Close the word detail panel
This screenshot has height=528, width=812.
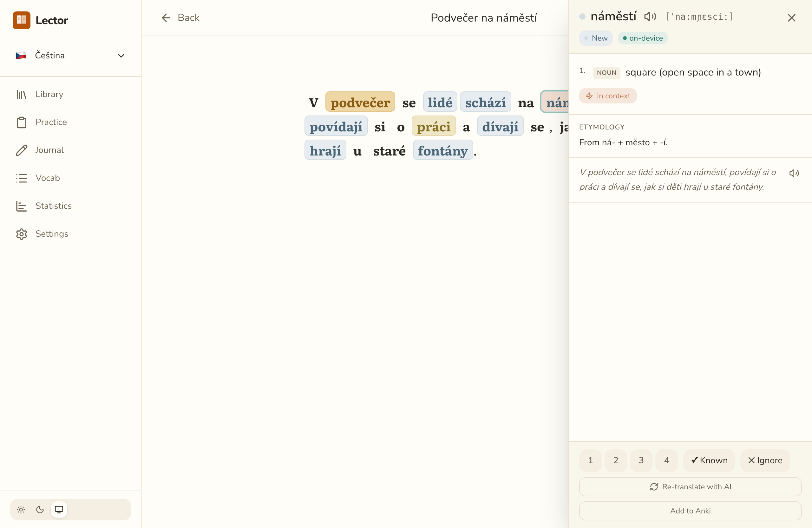(x=791, y=18)
